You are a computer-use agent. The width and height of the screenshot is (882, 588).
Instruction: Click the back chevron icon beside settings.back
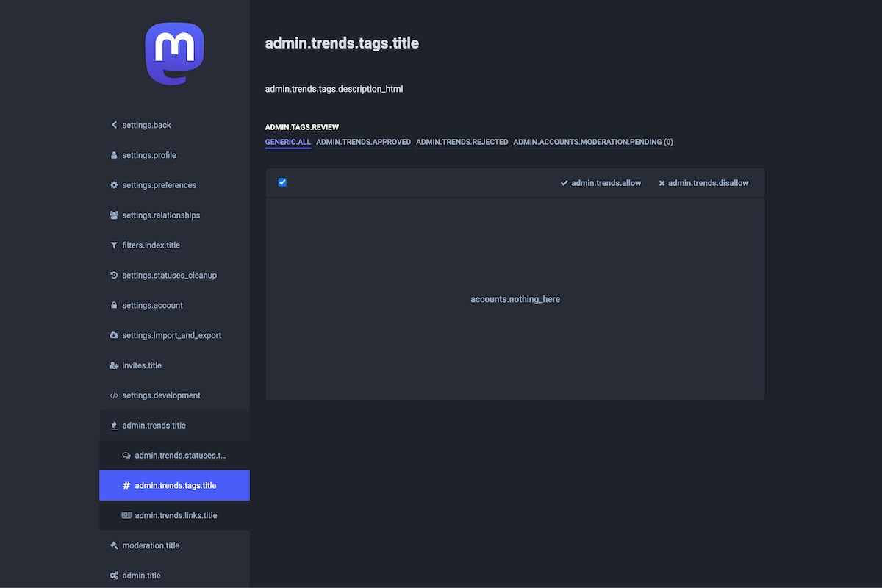point(114,125)
